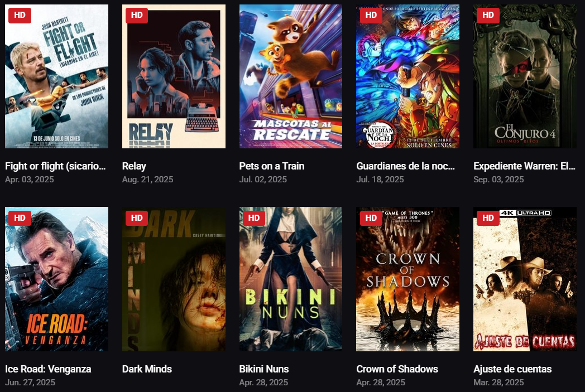Click the El Conjuro 4 poster
Viewport: 585px width, 392px height.
525,76
